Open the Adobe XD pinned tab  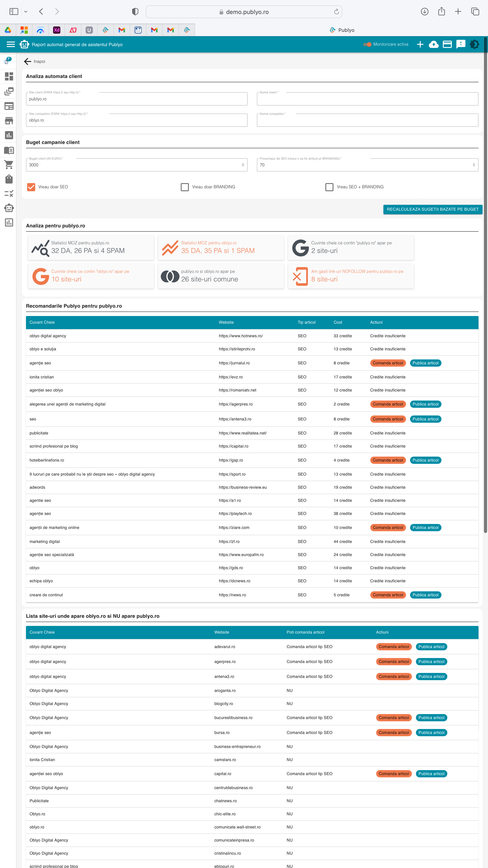coord(56,30)
